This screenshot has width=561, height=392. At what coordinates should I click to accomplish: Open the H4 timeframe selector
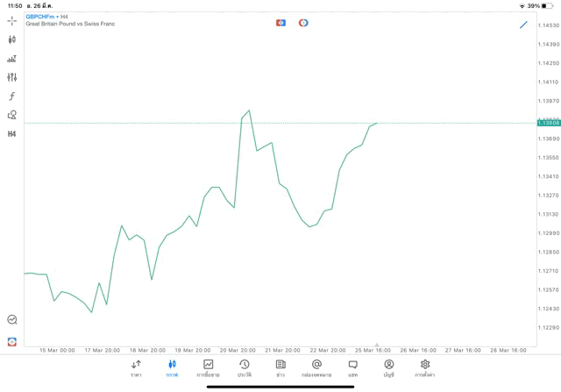coord(11,134)
